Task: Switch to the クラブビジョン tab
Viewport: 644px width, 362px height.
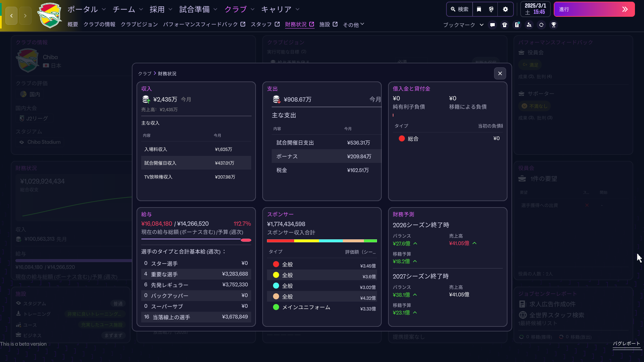Action: tap(139, 24)
